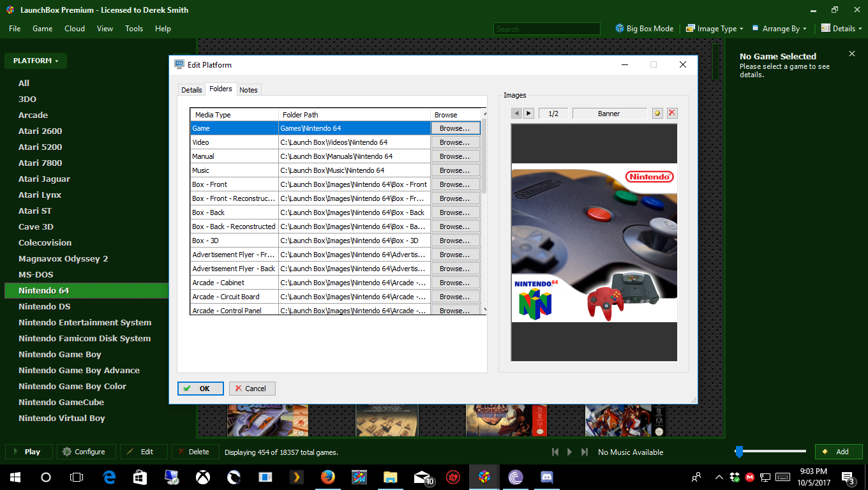
Task: Switch to LaunchBox taskbar icon
Action: [x=484, y=477]
